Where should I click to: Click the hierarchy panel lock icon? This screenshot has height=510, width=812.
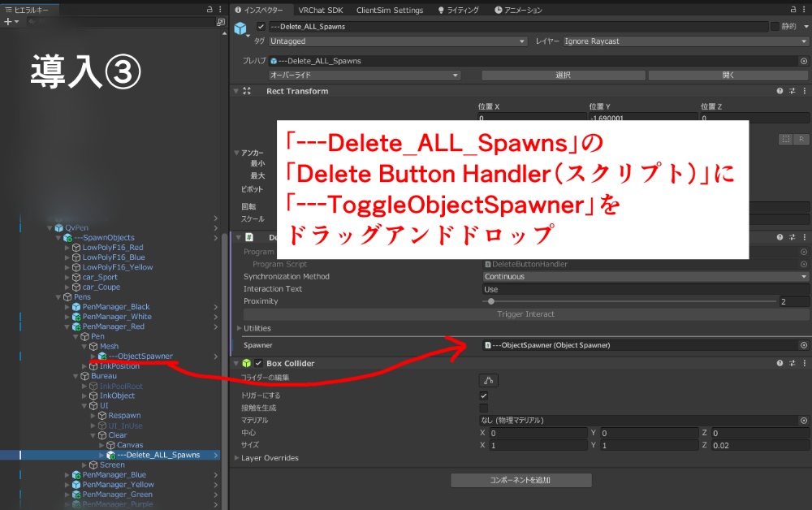coord(209,9)
